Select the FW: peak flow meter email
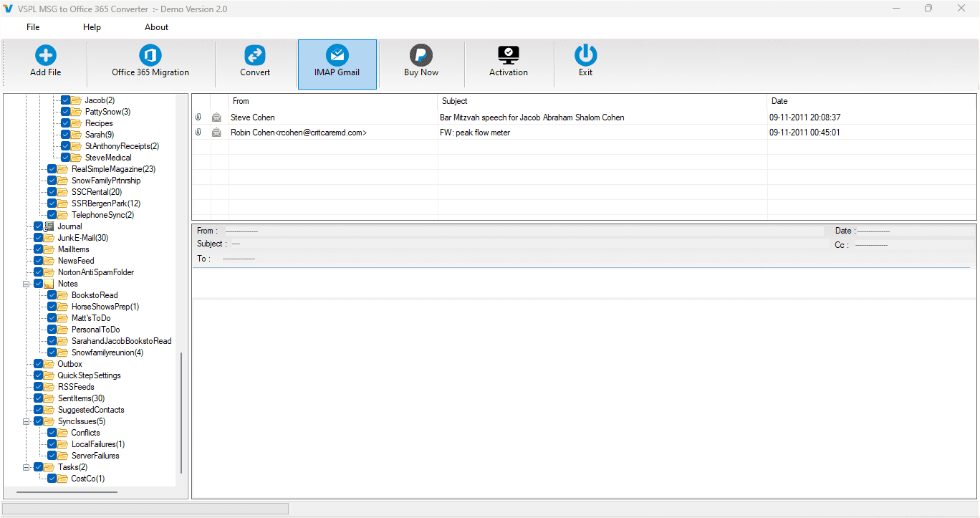Viewport: 980px width, 518px height. (475, 133)
